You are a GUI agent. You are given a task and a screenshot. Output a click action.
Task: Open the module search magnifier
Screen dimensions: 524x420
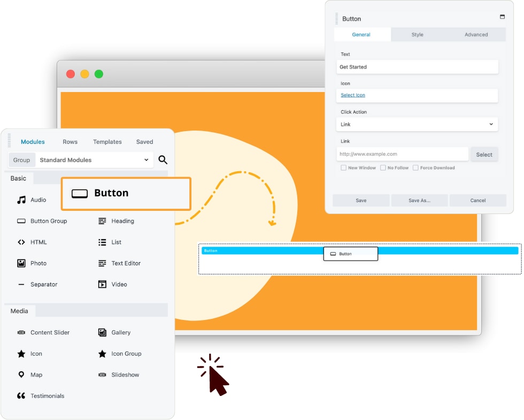[163, 159]
